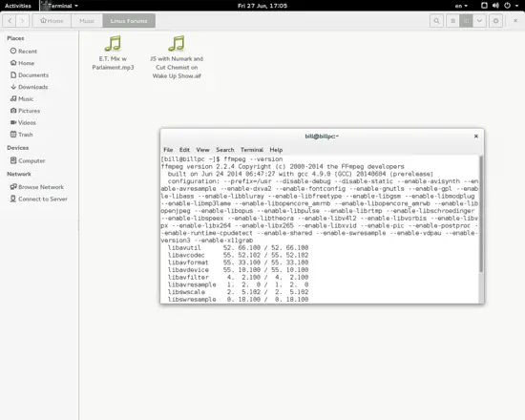Open Videos in the sidebar
Image resolution: width=525 pixels, height=420 pixels.
(23, 122)
